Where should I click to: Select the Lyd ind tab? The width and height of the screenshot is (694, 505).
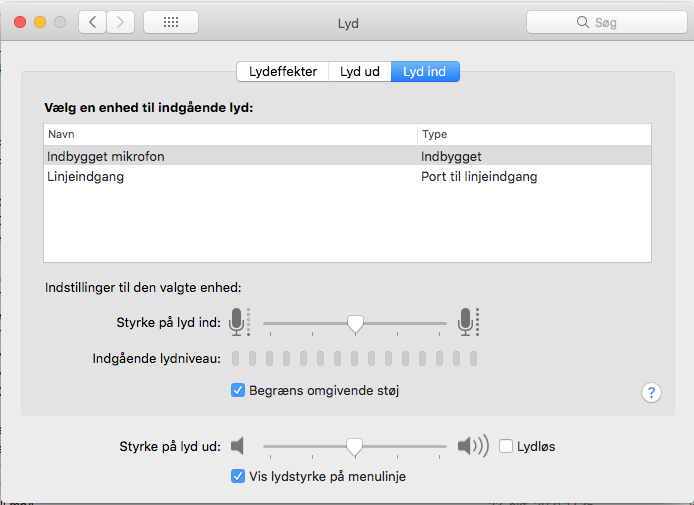tap(425, 72)
